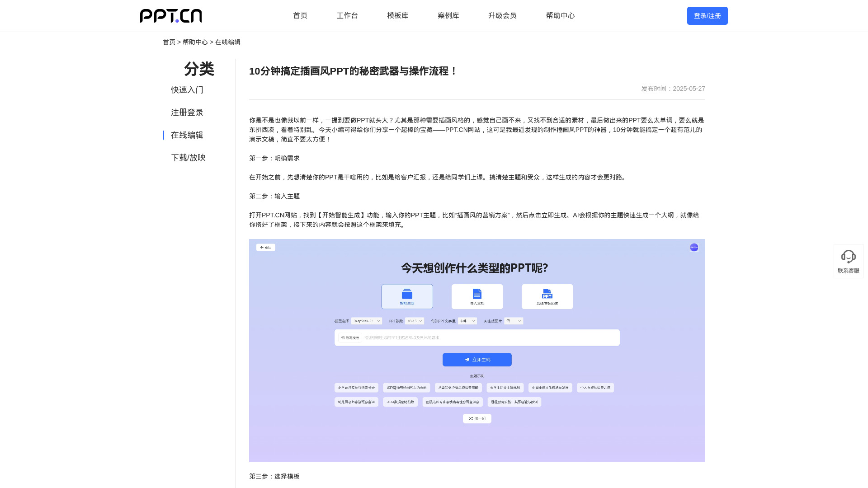Click 首页 in the breadcrumb
The width and height of the screenshot is (868, 488).
coord(169,42)
